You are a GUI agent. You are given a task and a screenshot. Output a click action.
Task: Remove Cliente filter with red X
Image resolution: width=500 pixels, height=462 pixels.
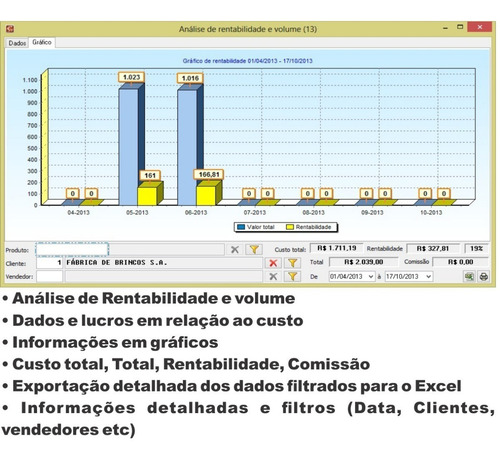pos(273,263)
